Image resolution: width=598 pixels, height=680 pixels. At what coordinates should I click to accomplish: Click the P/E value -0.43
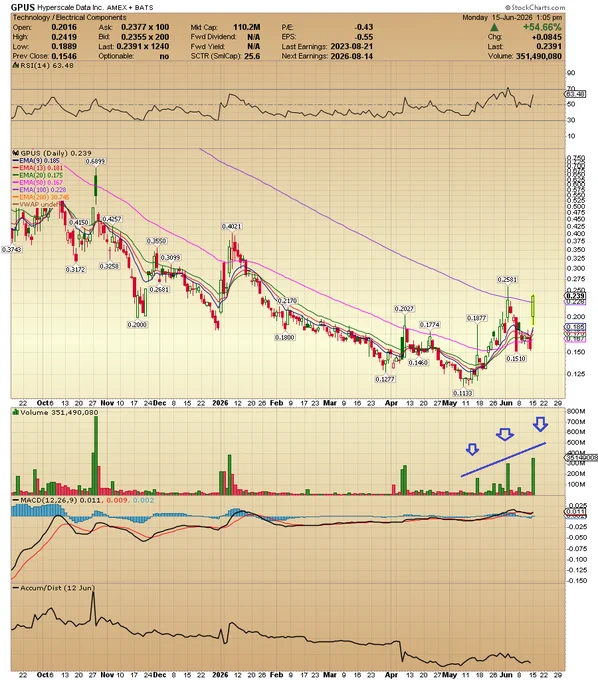(364, 27)
